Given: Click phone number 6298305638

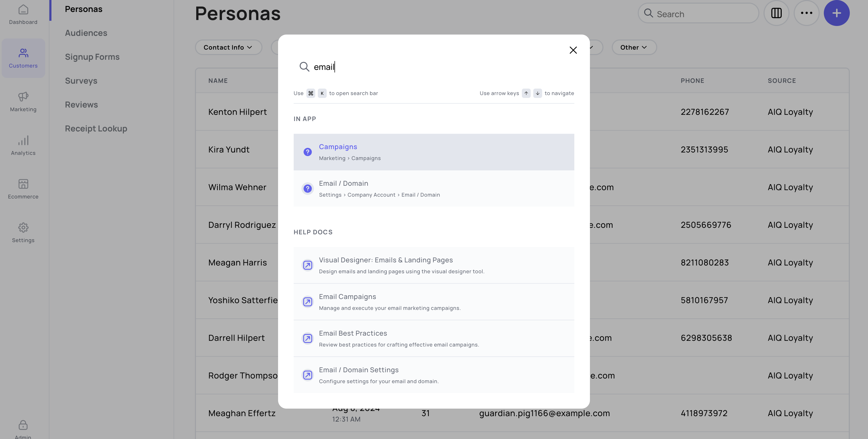Looking at the screenshot, I should 706,338.
